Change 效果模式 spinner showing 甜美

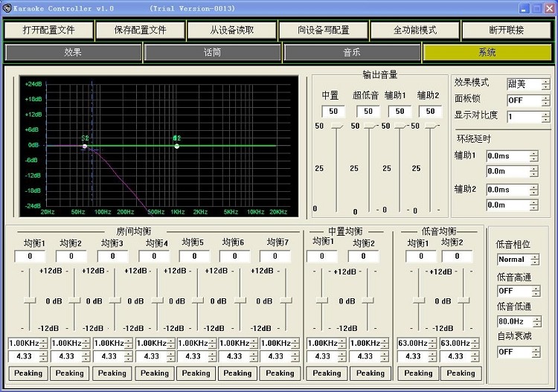(x=528, y=84)
